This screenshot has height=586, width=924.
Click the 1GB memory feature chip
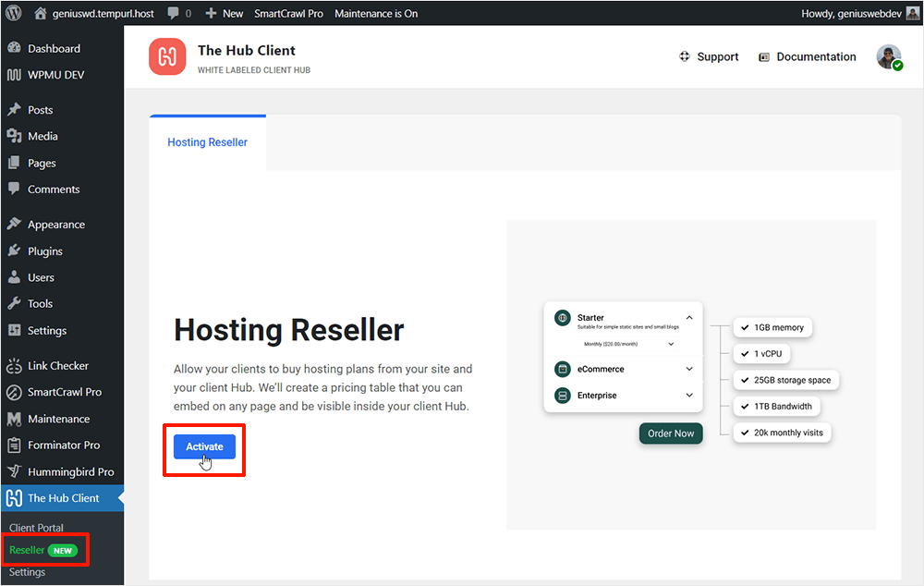(x=772, y=327)
